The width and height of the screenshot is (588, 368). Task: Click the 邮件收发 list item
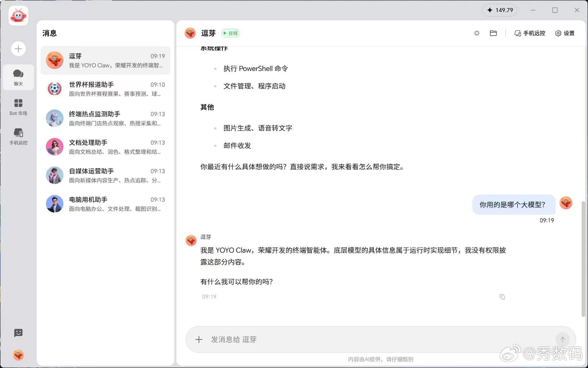237,146
